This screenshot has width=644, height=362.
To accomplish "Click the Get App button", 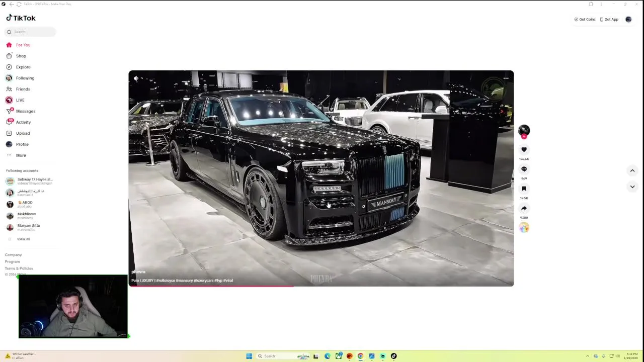I will tap(609, 20).
